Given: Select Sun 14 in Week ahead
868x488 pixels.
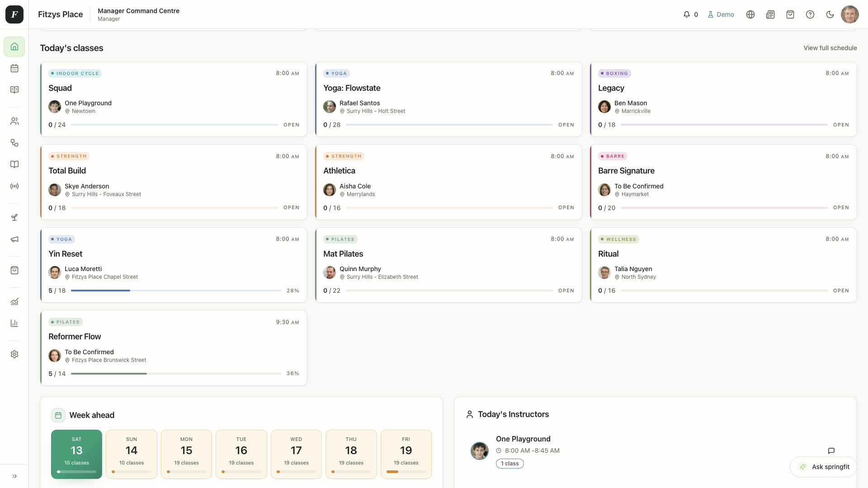Looking at the screenshot, I should click(x=132, y=454).
